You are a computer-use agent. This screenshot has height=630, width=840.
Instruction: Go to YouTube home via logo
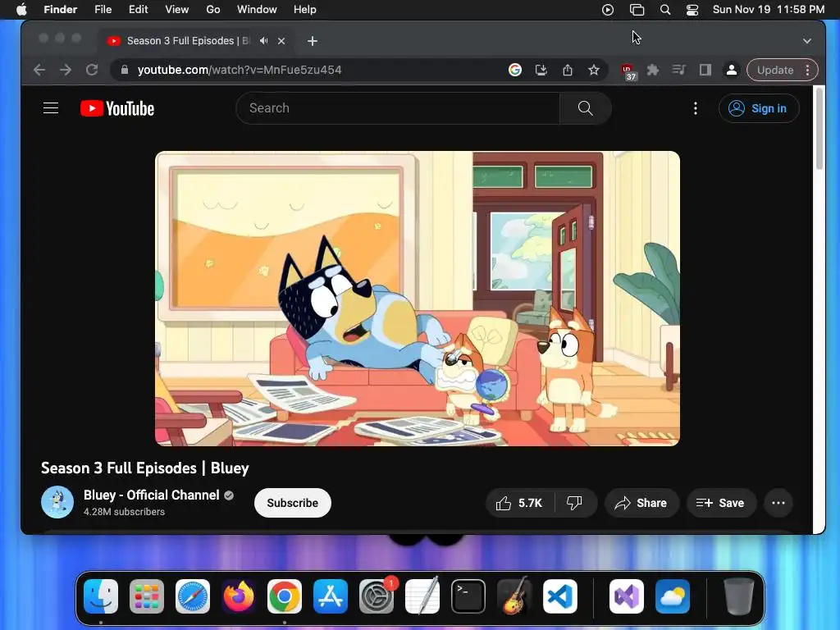click(x=117, y=108)
